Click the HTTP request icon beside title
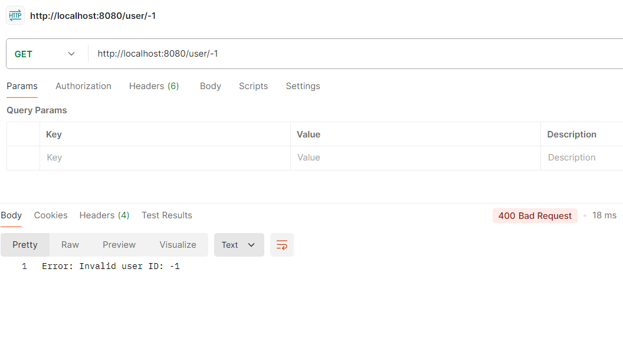The height and width of the screenshot is (364, 623). coord(15,16)
